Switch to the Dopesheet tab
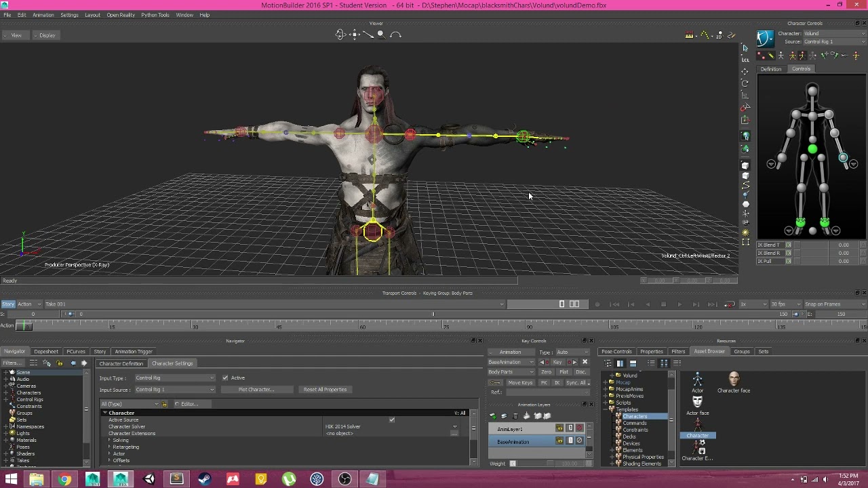 coord(46,352)
